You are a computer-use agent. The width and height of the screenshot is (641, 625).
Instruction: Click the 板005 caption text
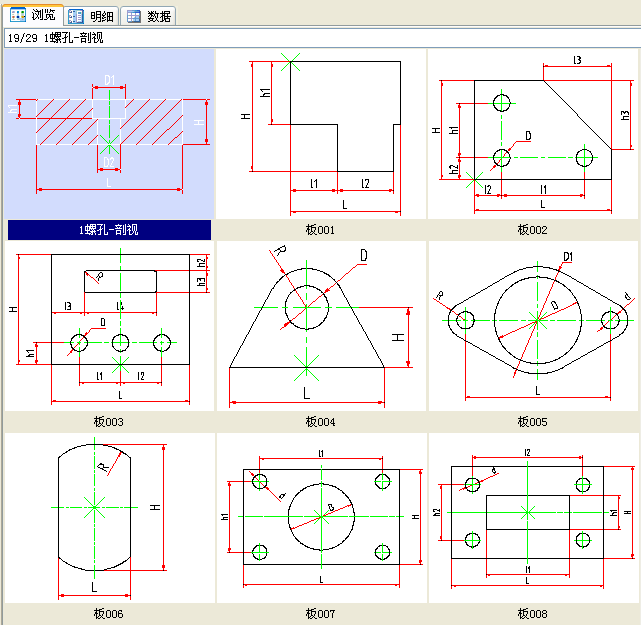pyautogui.click(x=532, y=422)
